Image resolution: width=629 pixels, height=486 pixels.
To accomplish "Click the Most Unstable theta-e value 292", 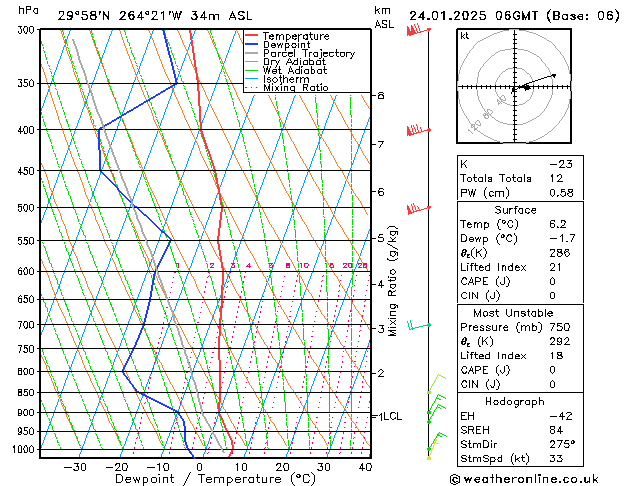I will coord(560,341).
